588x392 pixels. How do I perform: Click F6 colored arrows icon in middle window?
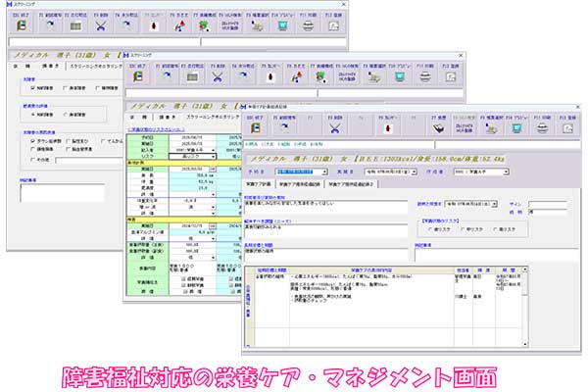coord(296,76)
